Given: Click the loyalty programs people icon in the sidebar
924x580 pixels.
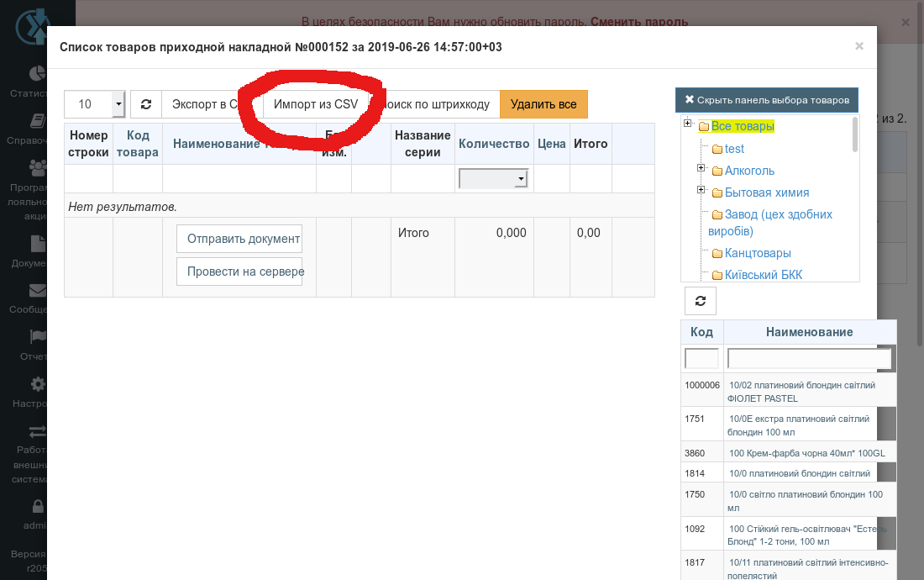Looking at the screenshot, I should point(38,168).
